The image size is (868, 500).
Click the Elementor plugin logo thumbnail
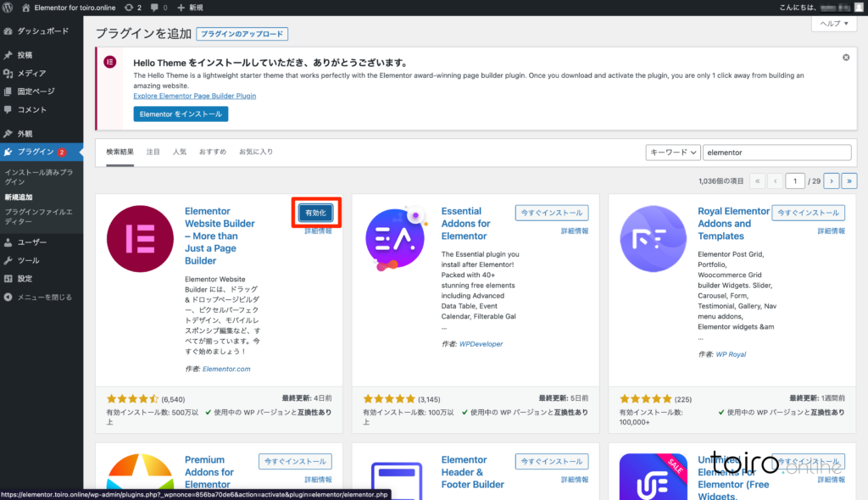tap(140, 240)
